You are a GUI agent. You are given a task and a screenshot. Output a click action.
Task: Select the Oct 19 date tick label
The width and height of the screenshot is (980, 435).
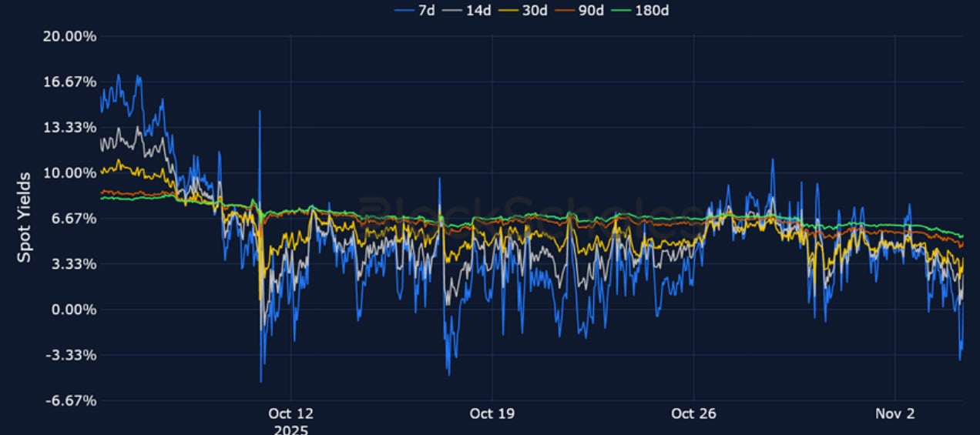point(492,413)
